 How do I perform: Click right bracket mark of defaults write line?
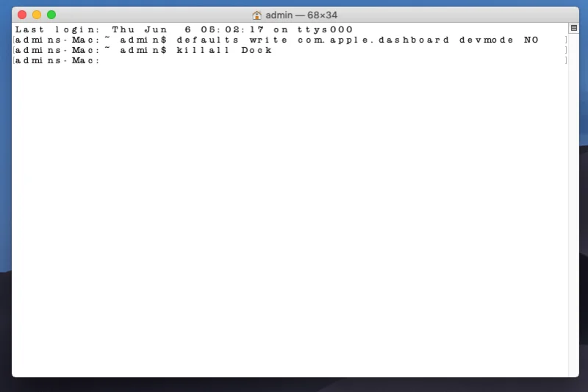pyautogui.click(x=566, y=40)
